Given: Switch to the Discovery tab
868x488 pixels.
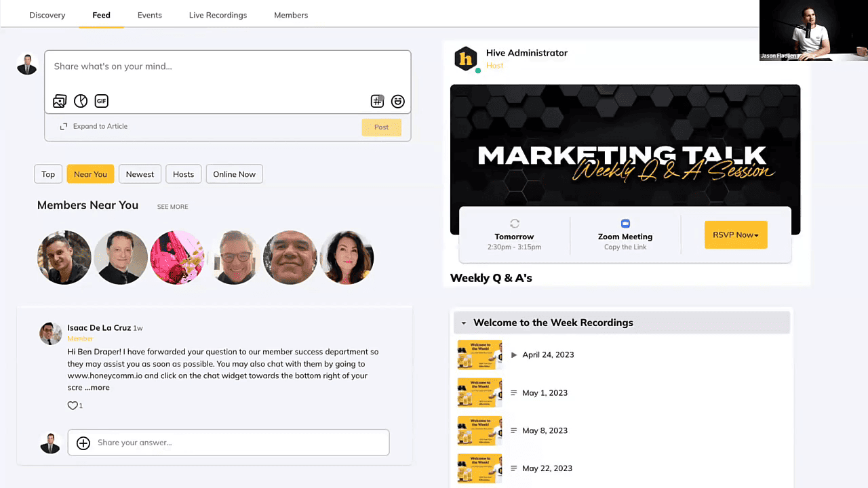Looking at the screenshot, I should [47, 15].
